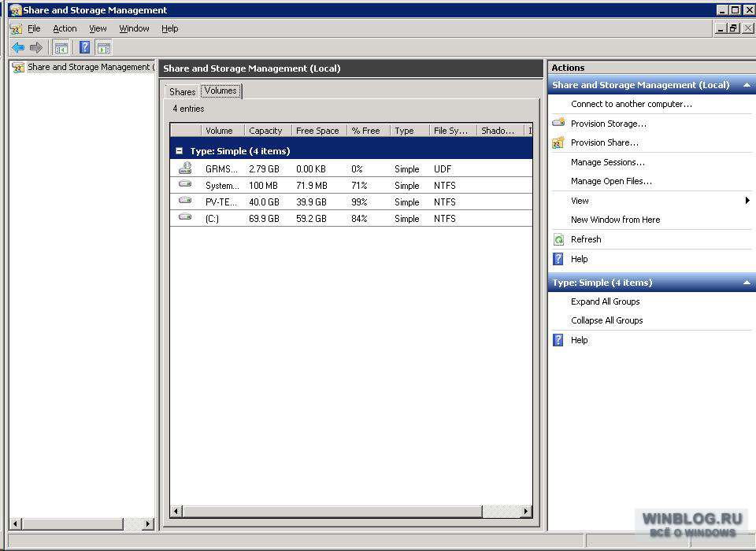Click volume list scrollbar right arrow
This screenshot has height=551, width=756.
(526, 511)
